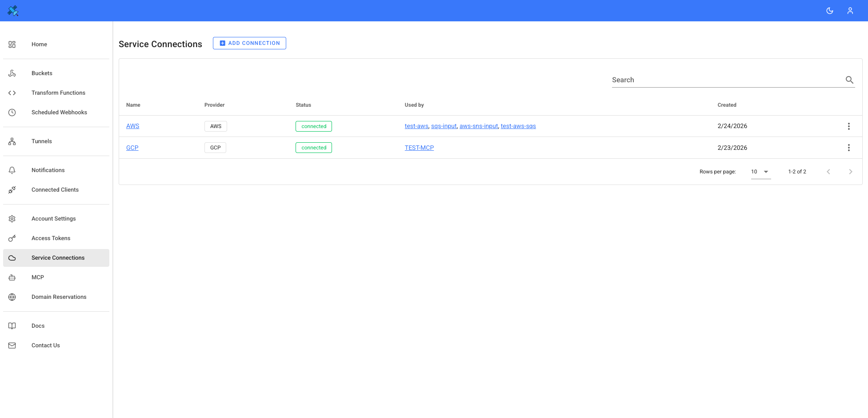Click the app logo in the header
Viewport: 868px width, 418px height.
(13, 11)
